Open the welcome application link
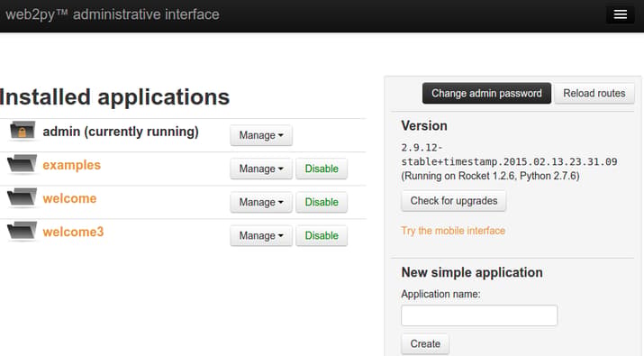644x356 pixels. tap(69, 198)
